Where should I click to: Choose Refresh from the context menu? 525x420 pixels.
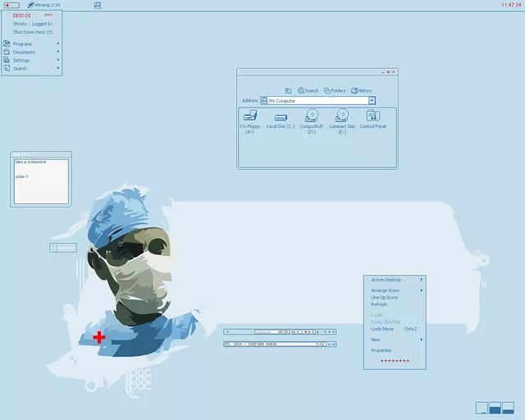coord(379,304)
